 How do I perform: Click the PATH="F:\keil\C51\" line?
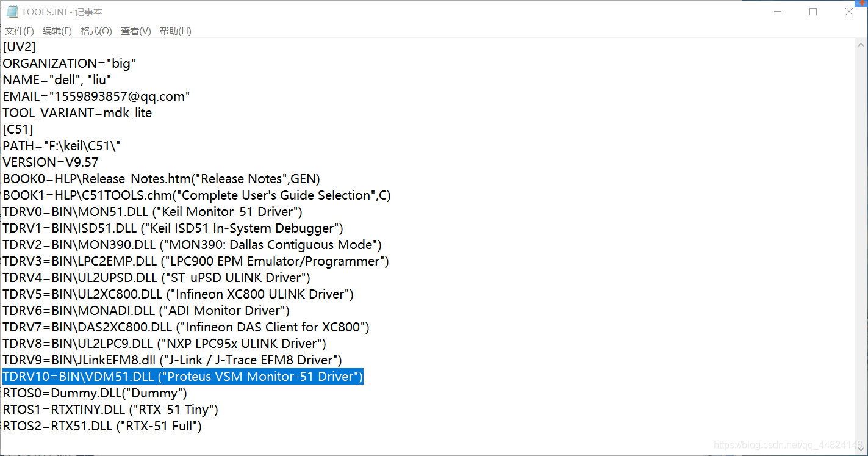[x=62, y=146]
